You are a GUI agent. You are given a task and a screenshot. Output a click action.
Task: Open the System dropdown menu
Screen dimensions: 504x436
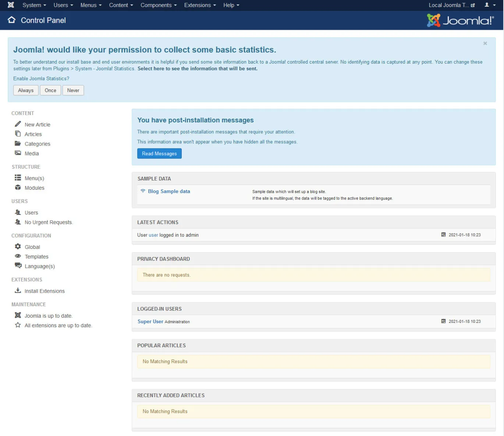[34, 5]
